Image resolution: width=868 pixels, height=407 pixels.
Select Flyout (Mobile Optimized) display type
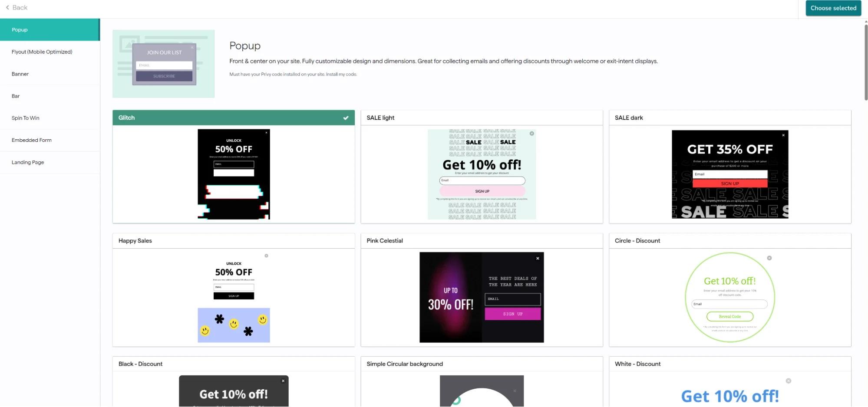click(x=50, y=52)
